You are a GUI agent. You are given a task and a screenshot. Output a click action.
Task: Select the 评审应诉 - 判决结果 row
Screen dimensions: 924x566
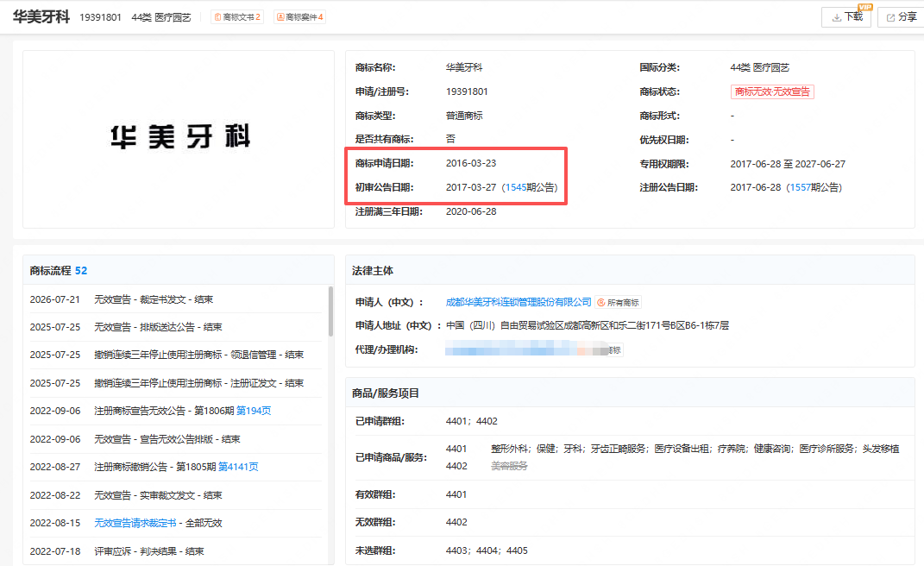[x=175, y=551]
